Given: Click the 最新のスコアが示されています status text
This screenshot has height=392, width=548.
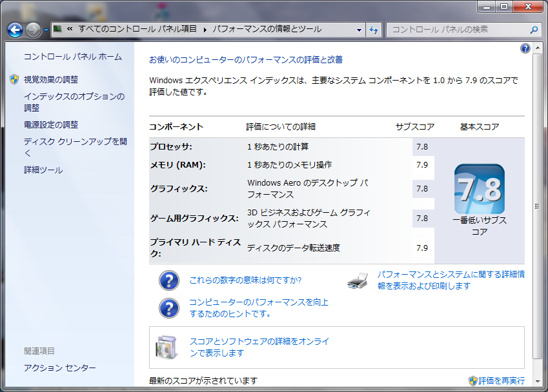Looking at the screenshot, I should click(x=203, y=381).
